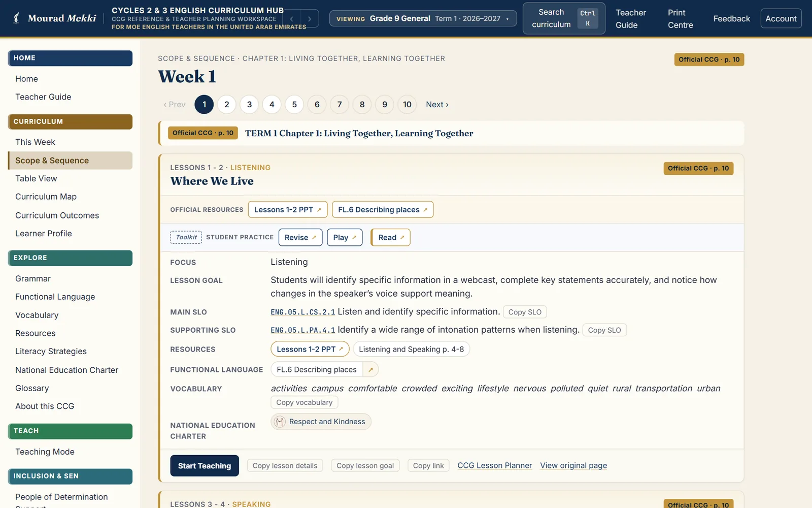
Task: Click Copy link button
Action: pos(428,466)
